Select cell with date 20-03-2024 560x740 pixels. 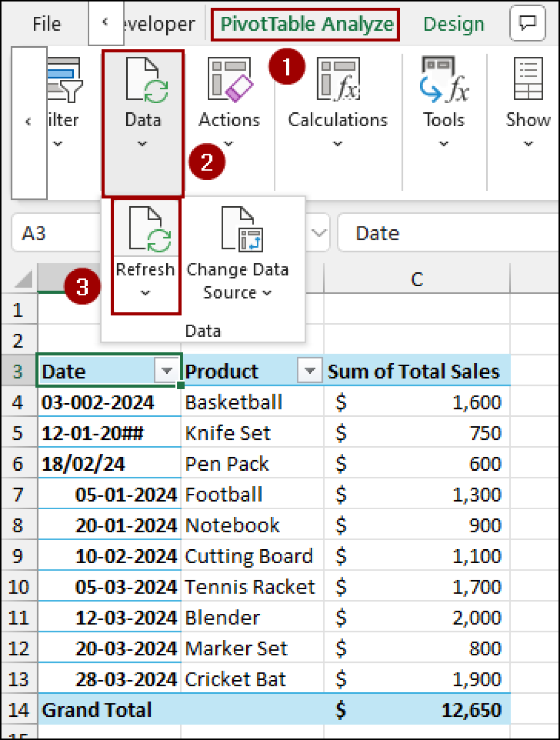pyautogui.click(x=109, y=649)
